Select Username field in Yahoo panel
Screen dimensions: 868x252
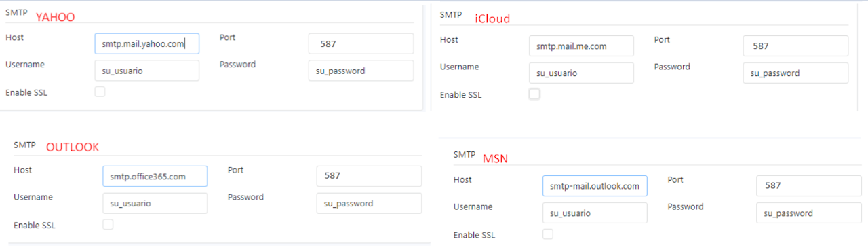(147, 71)
